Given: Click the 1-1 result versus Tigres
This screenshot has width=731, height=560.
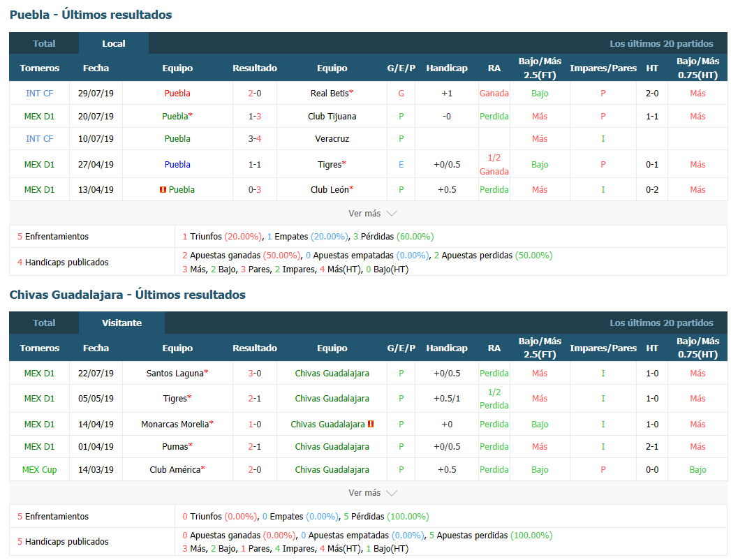Looking at the screenshot, I should (255, 164).
